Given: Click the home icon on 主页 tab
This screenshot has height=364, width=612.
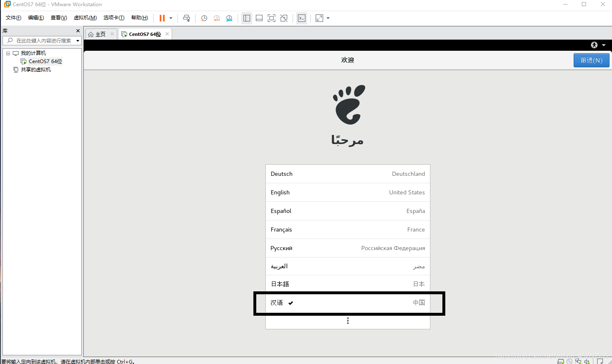Looking at the screenshot, I should point(91,34).
